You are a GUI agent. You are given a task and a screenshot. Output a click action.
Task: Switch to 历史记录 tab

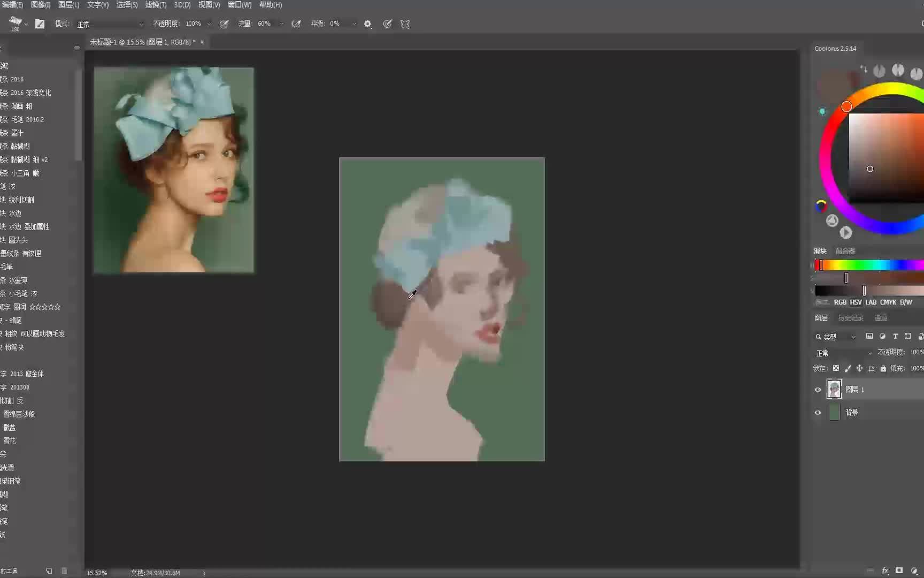tap(850, 318)
